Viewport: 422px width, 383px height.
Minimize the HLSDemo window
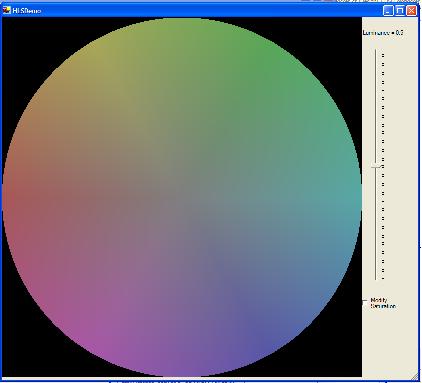tap(388, 11)
